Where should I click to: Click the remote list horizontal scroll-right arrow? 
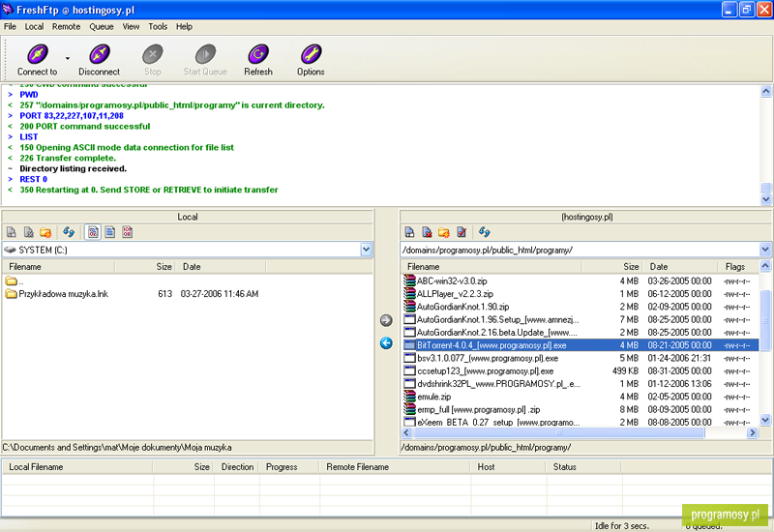tap(752, 432)
